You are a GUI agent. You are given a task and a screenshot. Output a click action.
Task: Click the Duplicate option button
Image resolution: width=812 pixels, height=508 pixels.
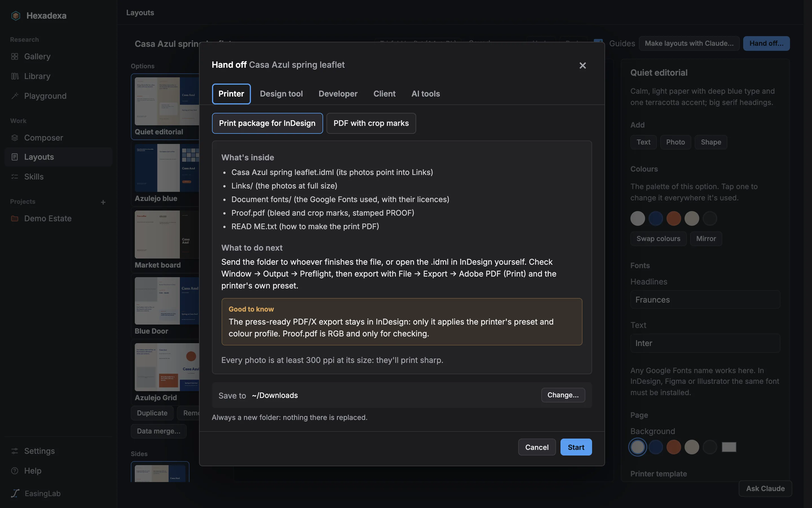(152, 413)
